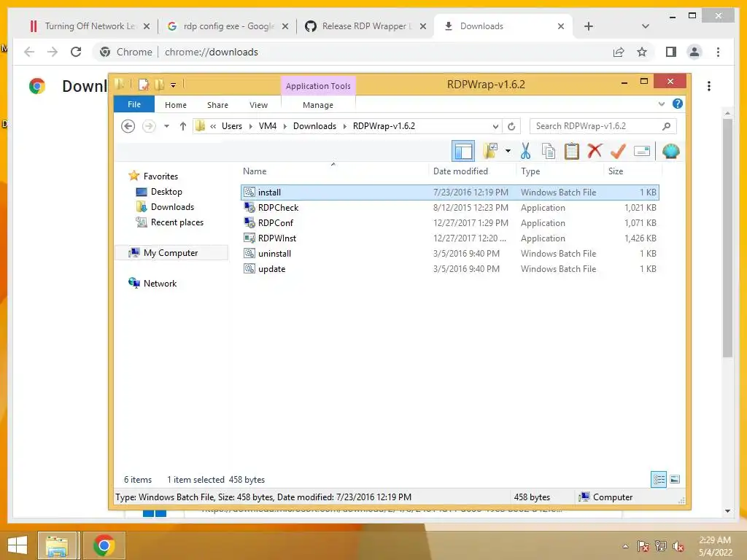Click the Windows Start button
Viewport: 747px width, 560px height.
(x=18, y=545)
